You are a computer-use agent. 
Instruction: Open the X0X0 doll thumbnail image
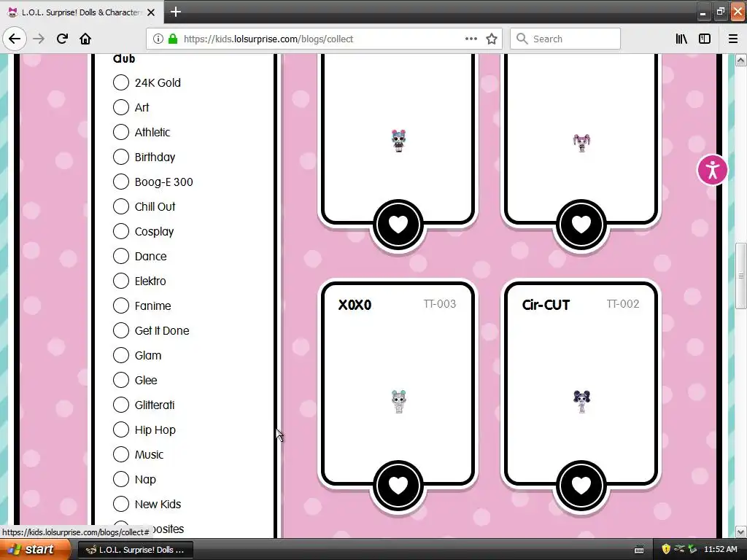coord(399,402)
